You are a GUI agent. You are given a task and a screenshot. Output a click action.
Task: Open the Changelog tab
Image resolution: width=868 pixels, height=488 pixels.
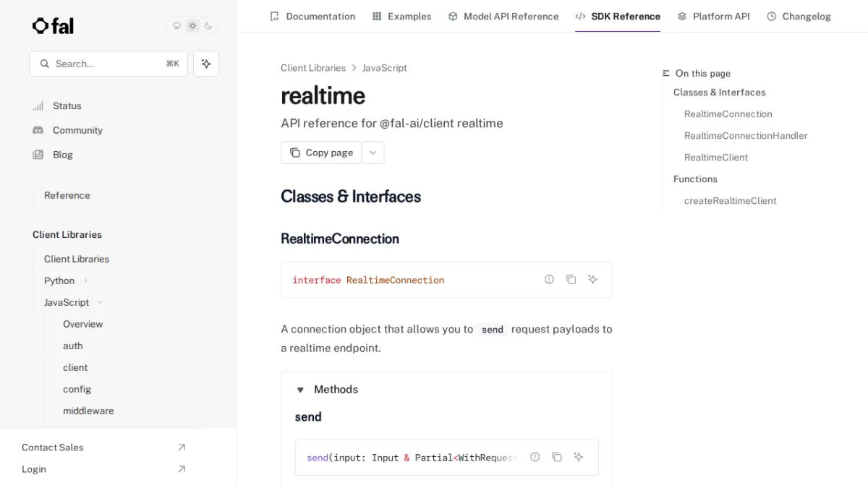click(799, 16)
